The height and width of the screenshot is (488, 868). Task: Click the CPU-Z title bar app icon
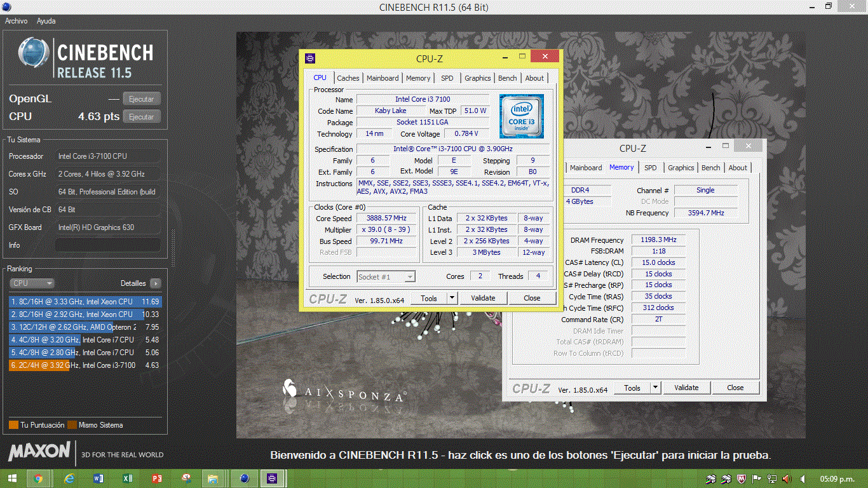[310, 58]
